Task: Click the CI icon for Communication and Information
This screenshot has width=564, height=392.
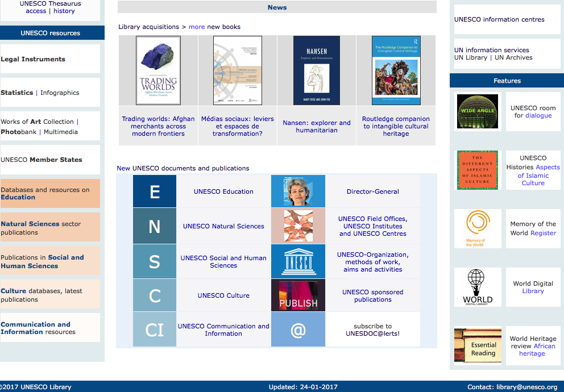Action: click(x=155, y=329)
